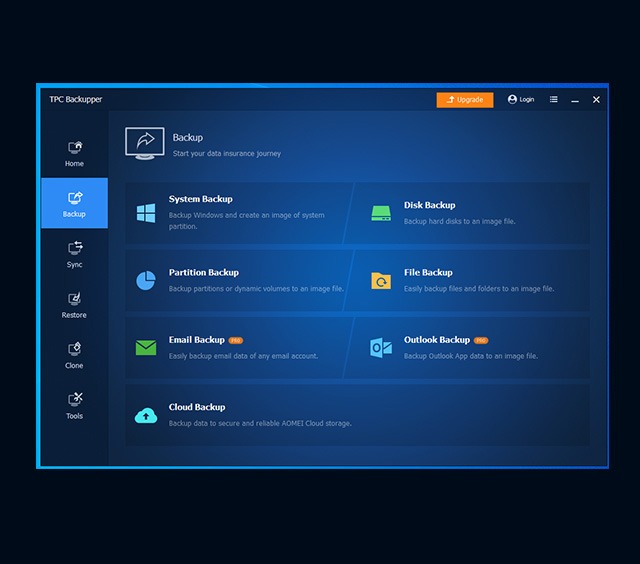The height and width of the screenshot is (564, 640).
Task: Click 'Easily backup files and folders' description
Action: point(479,289)
